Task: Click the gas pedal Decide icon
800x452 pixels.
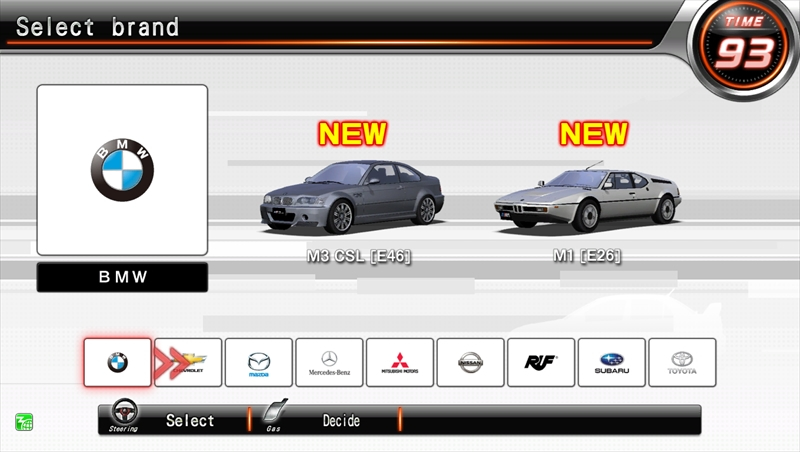Action: tap(276, 414)
